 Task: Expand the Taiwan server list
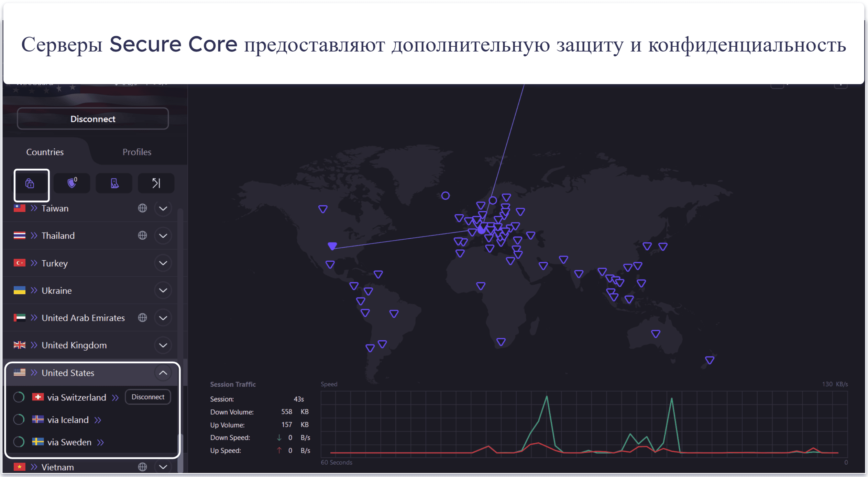[x=163, y=208]
